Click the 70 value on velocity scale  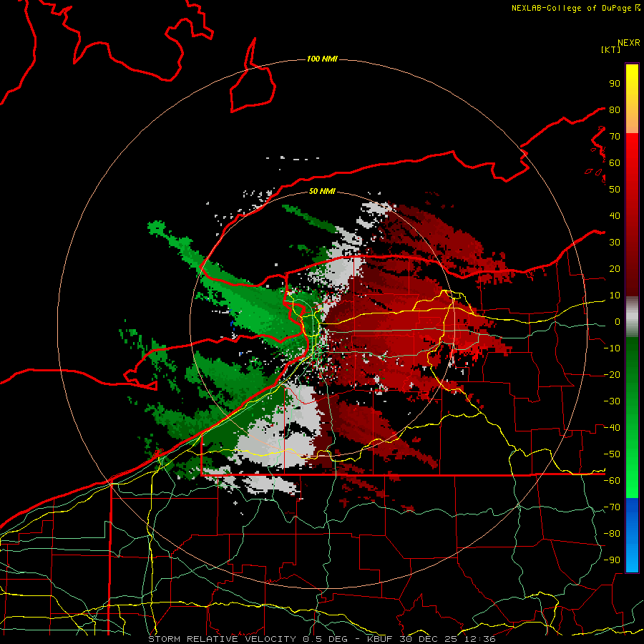coord(615,137)
